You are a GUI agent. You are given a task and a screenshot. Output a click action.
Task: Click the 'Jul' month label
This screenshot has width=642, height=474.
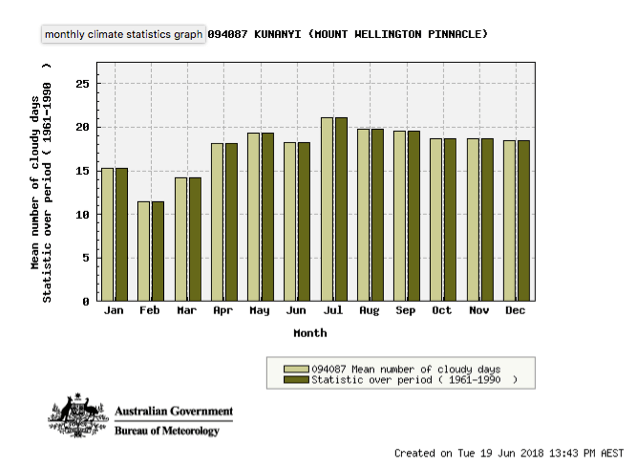(x=333, y=310)
